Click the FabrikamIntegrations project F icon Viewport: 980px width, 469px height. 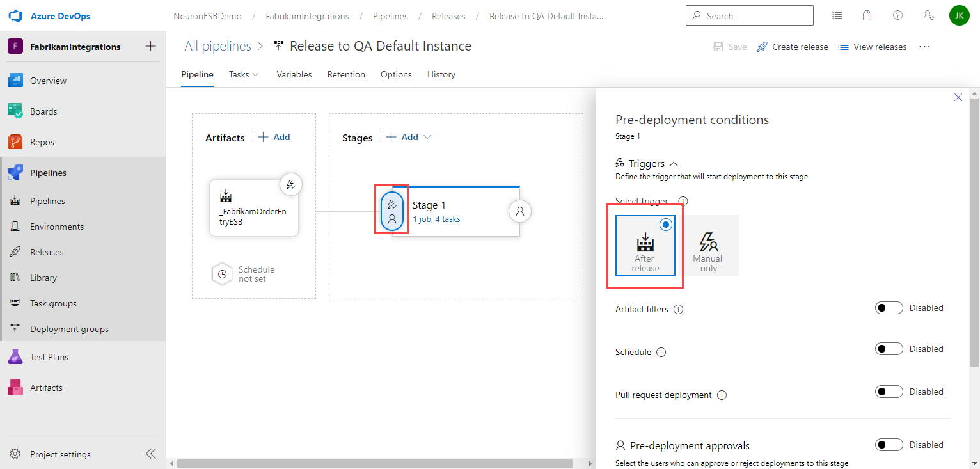tap(15, 46)
